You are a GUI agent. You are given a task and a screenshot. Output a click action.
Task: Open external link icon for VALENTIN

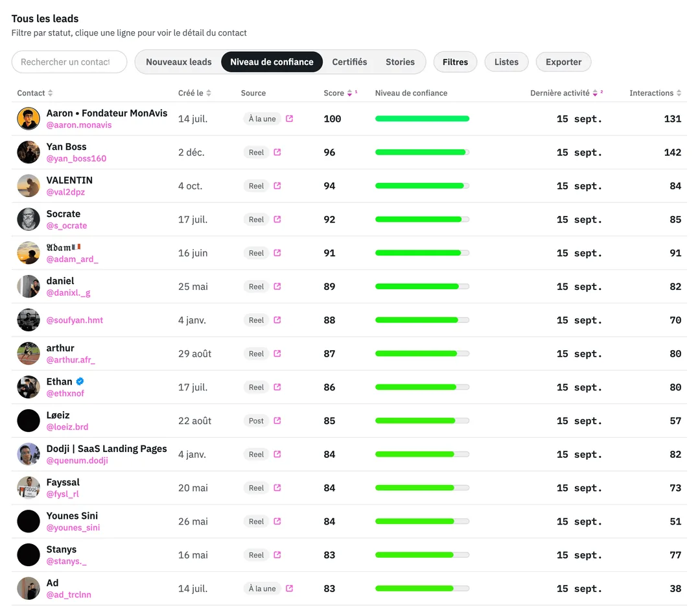(x=277, y=186)
